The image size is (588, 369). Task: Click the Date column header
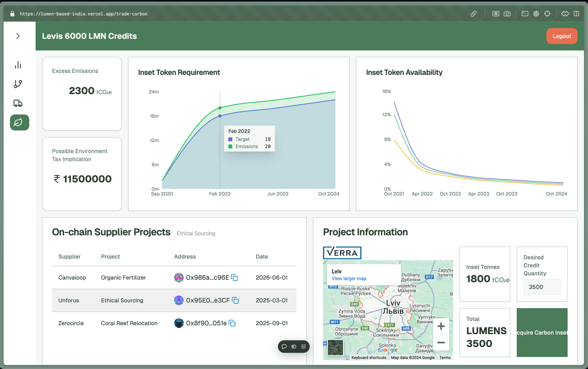click(x=262, y=257)
